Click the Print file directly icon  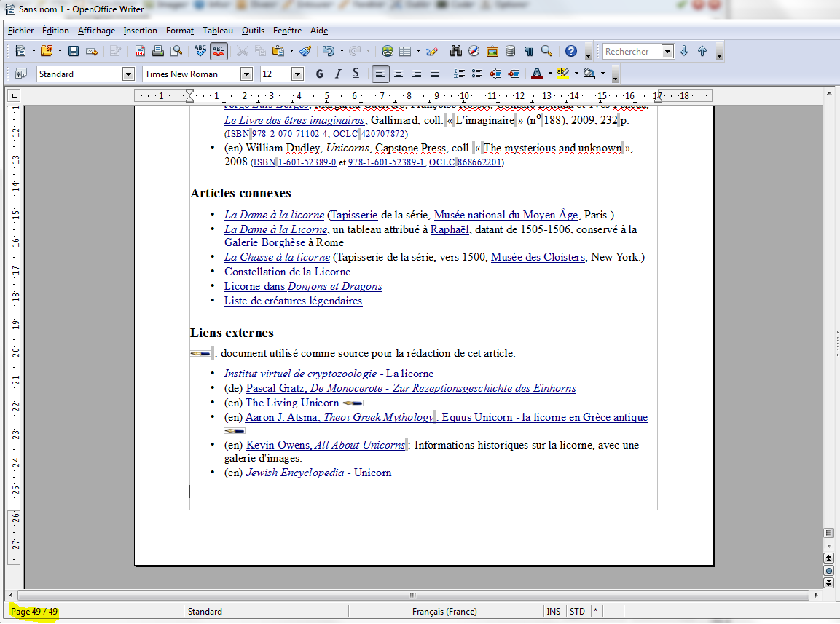[x=157, y=51]
